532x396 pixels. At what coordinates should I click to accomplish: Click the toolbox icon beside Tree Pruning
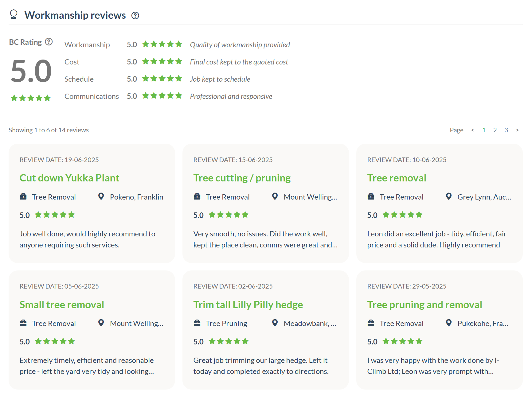[197, 323]
